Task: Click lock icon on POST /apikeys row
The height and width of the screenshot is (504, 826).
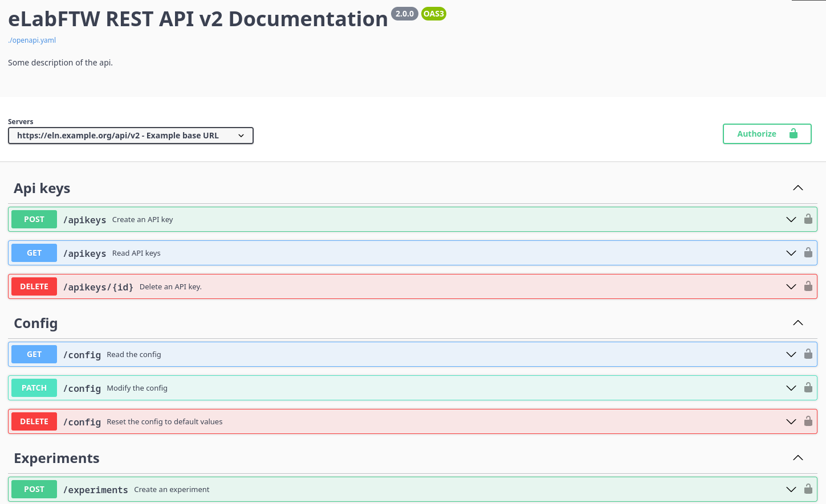Action: pyautogui.click(x=808, y=219)
